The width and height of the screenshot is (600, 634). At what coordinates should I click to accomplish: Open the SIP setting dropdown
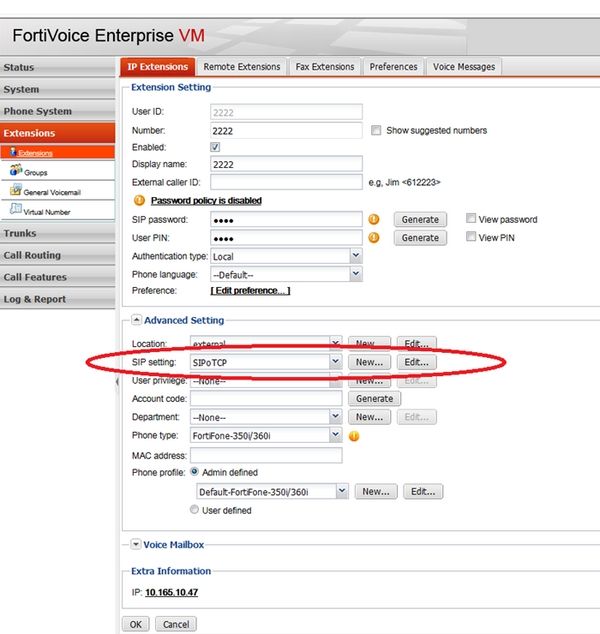[x=336, y=362]
